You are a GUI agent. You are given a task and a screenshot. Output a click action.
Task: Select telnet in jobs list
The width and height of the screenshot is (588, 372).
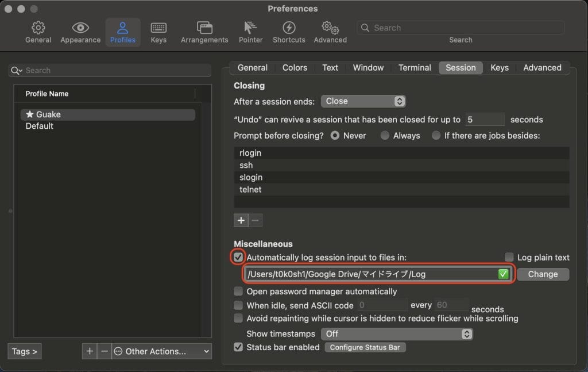[401, 190]
